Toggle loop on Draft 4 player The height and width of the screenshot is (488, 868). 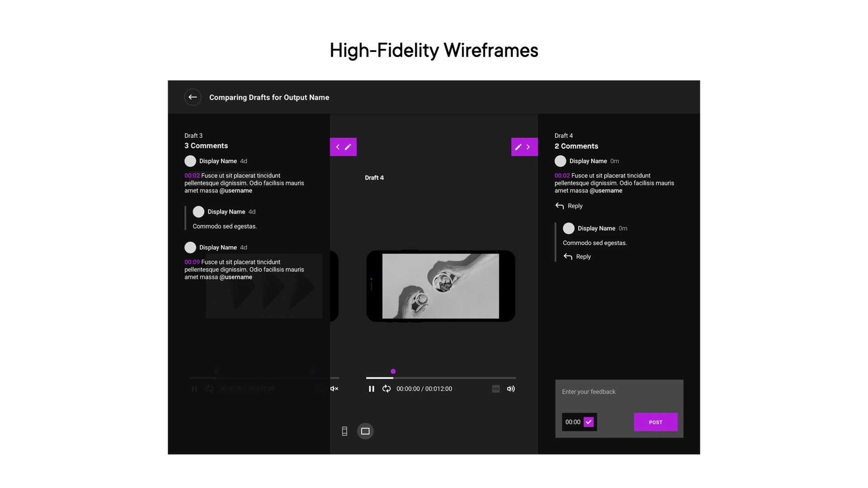(386, 389)
